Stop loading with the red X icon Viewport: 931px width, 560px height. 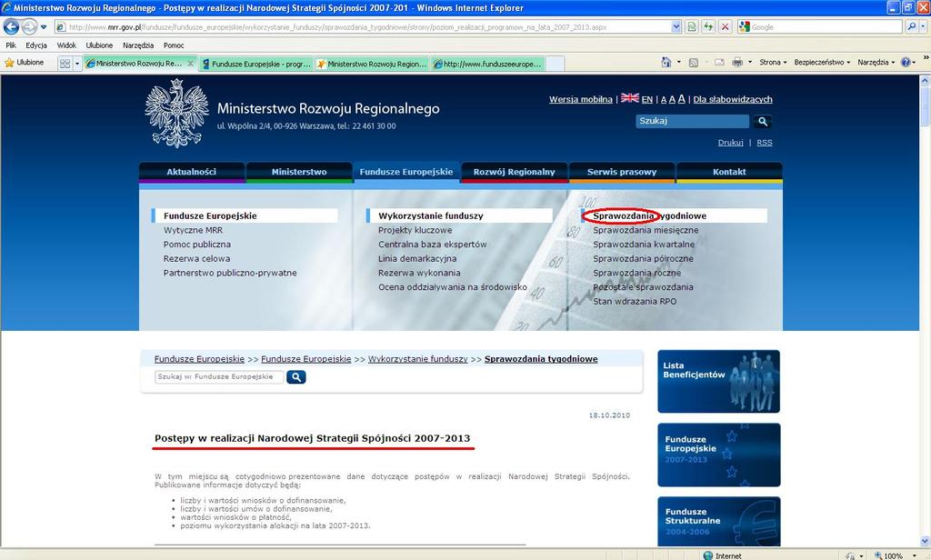coord(725,26)
